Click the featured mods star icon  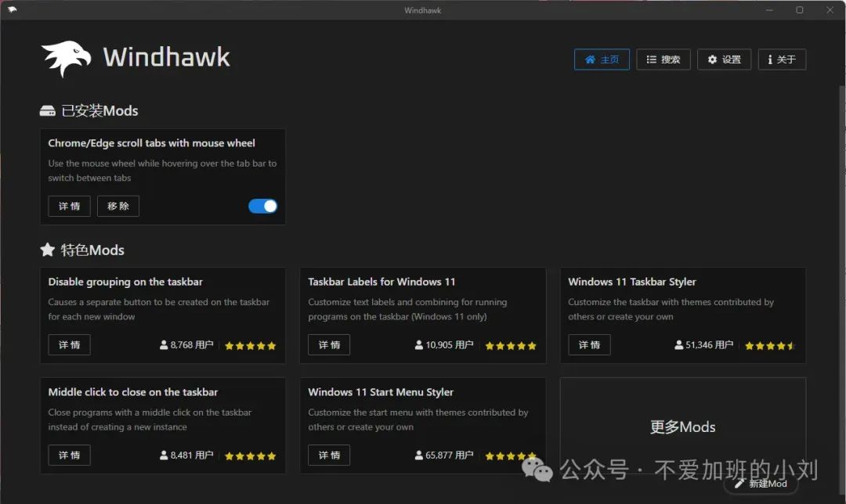point(48,250)
